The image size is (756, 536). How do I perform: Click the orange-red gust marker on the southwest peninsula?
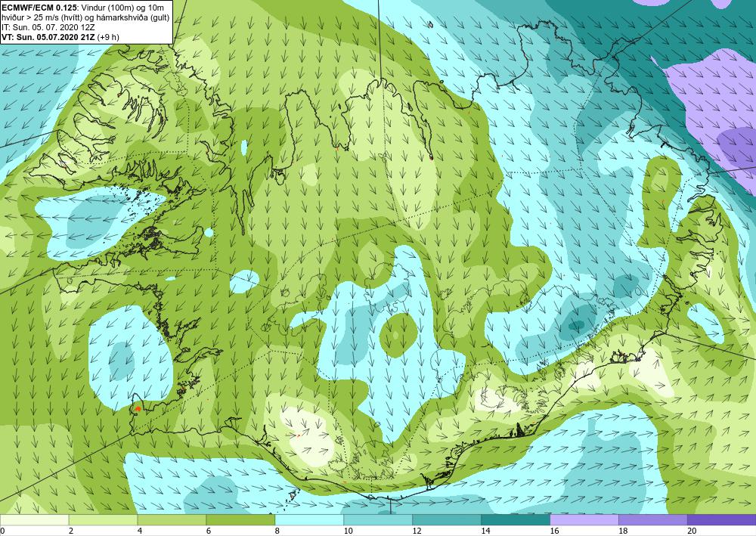click(x=138, y=408)
